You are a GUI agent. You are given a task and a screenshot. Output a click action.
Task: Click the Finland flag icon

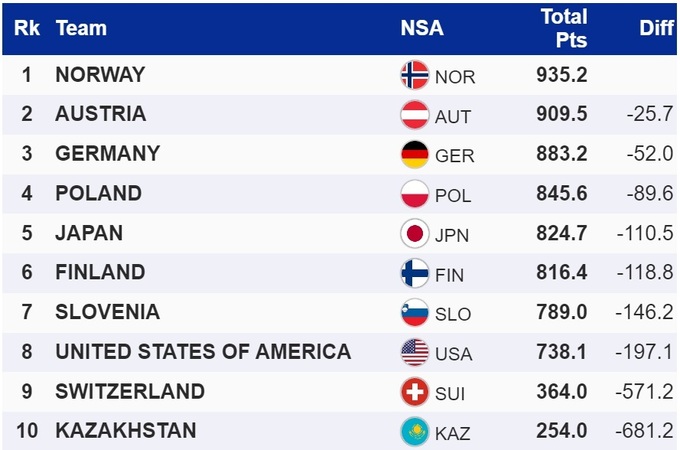coord(414,273)
